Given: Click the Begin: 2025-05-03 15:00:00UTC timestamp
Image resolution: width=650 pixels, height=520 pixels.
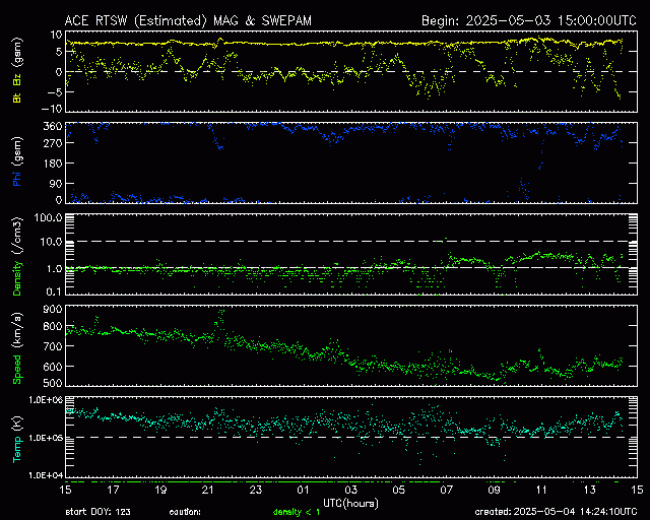Looking at the screenshot, I should [529, 21].
